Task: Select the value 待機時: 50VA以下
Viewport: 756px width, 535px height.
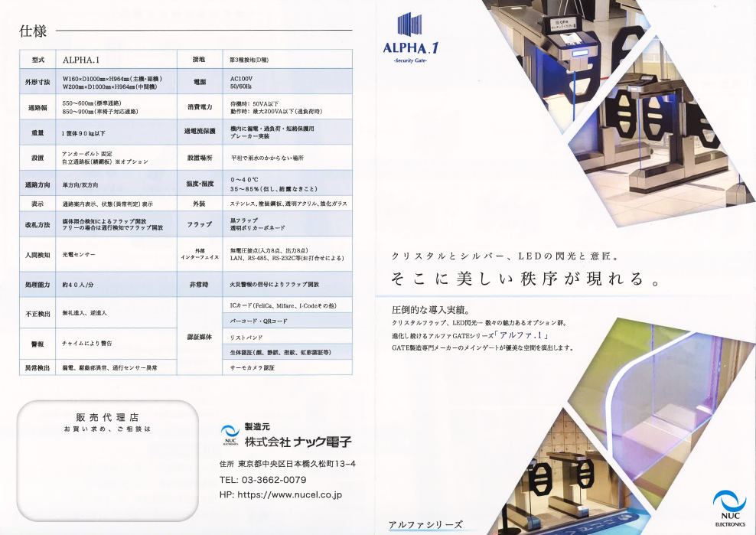Action: pyautogui.click(x=254, y=104)
